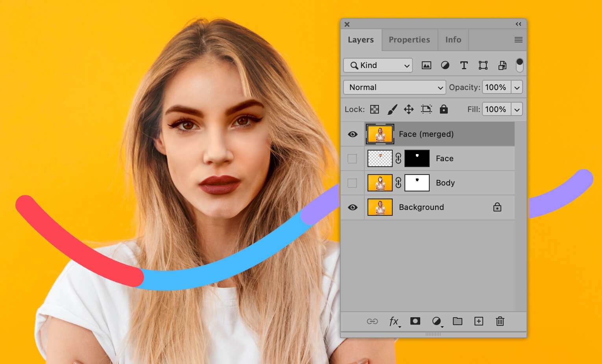Filter layers by adjustment layers
This screenshot has width=602, height=364.
point(445,65)
